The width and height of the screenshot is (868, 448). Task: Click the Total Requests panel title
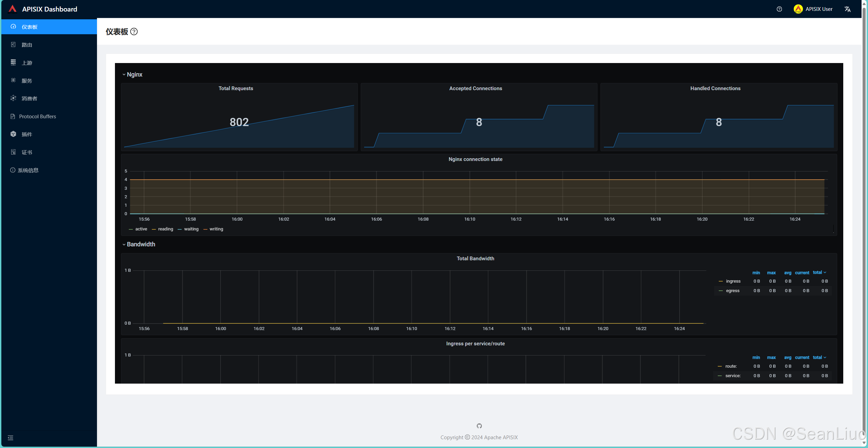point(236,88)
